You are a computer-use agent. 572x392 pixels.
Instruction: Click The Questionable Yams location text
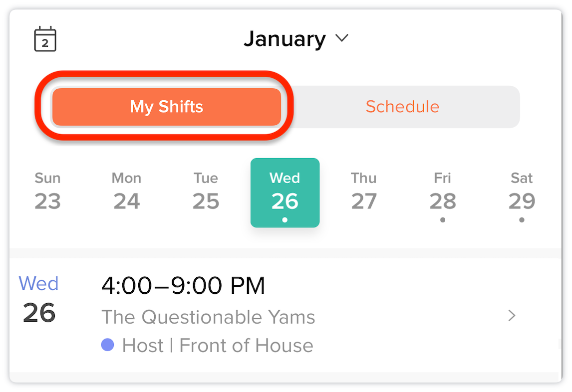[x=208, y=317]
